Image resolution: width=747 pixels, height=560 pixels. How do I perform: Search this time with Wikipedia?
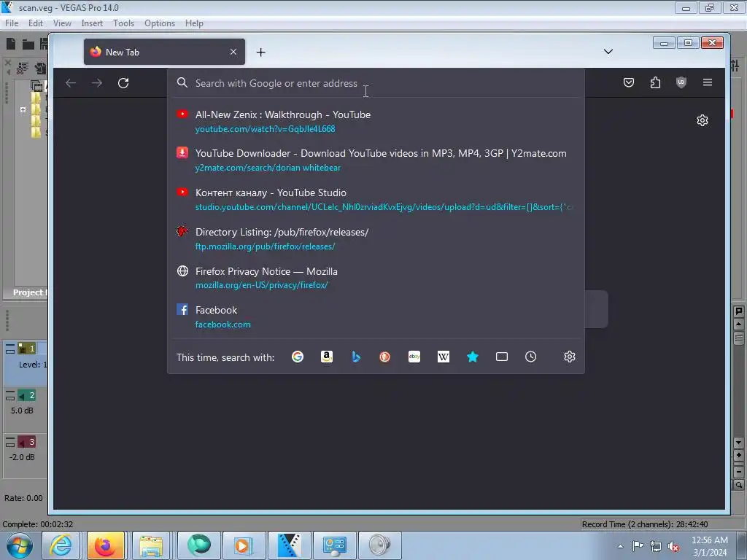click(x=443, y=357)
